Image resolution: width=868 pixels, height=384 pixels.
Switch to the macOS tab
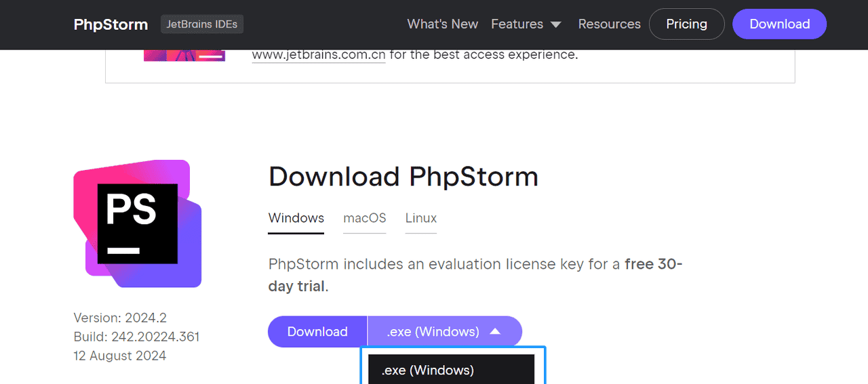[x=365, y=218]
